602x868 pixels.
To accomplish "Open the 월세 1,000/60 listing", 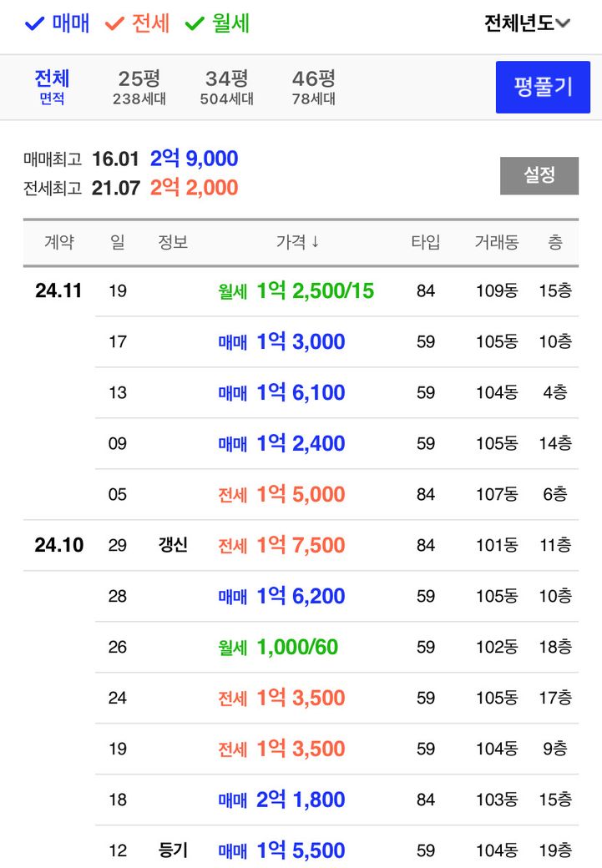I will (297, 648).
